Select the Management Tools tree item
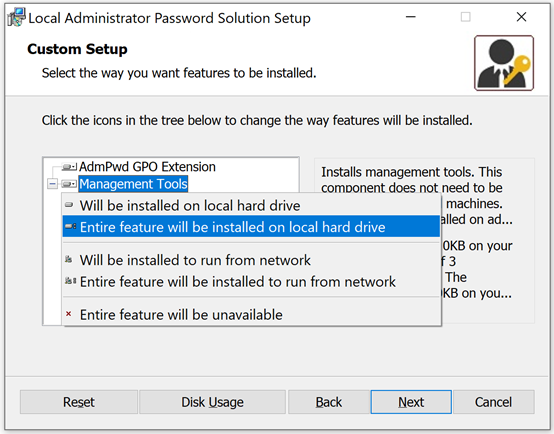Image resolution: width=554 pixels, height=434 pixels. click(x=133, y=184)
